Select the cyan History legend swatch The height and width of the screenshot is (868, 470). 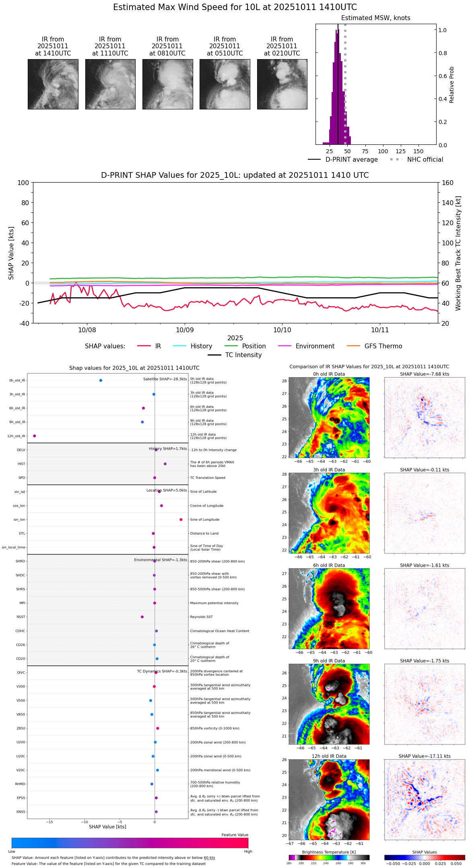coord(180,346)
